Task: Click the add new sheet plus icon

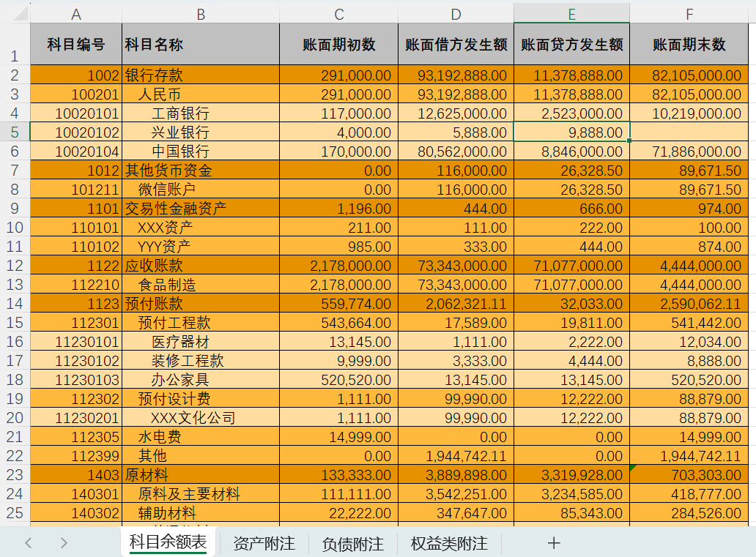Action: 554,543
